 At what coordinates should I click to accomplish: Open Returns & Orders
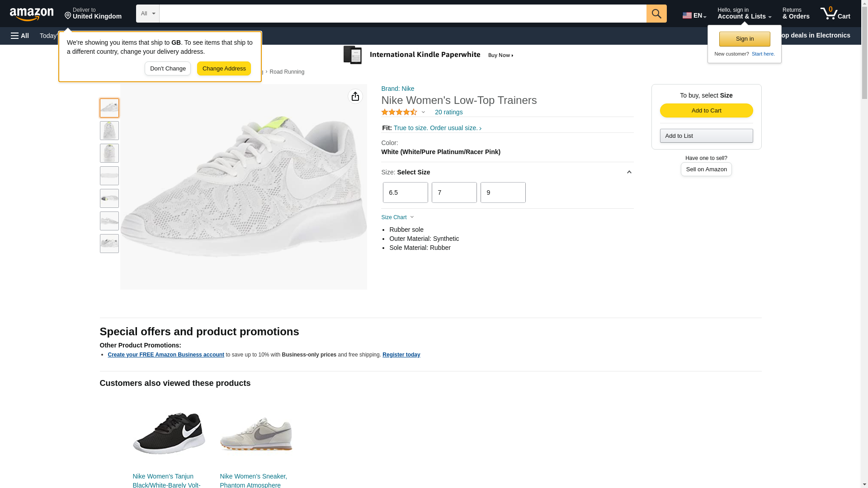pyautogui.click(x=796, y=14)
